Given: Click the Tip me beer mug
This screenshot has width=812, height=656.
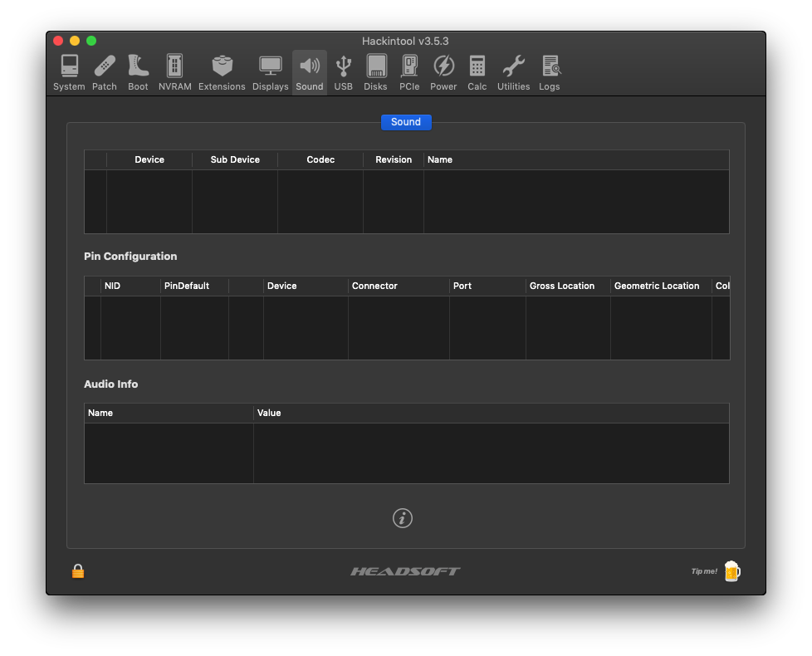Looking at the screenshot, I should point(731,571).
